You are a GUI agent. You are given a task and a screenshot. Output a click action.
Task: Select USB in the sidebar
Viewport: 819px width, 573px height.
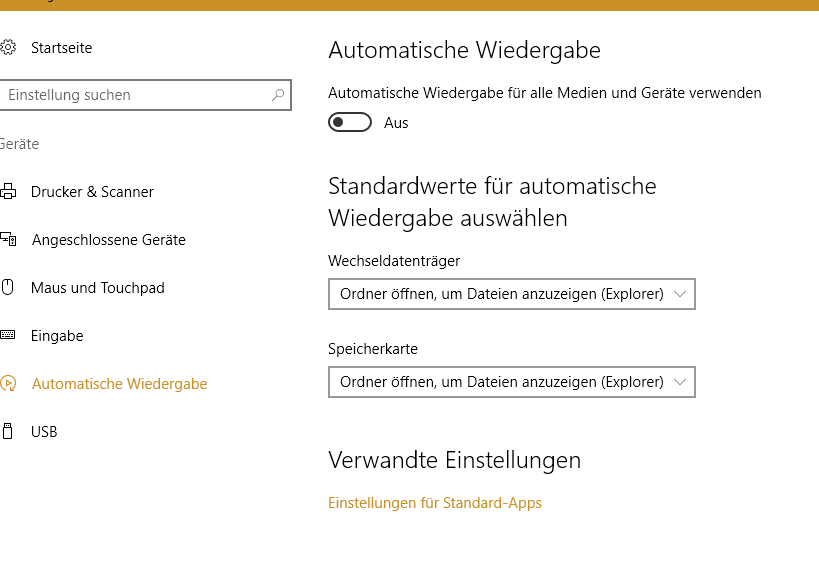44,432
